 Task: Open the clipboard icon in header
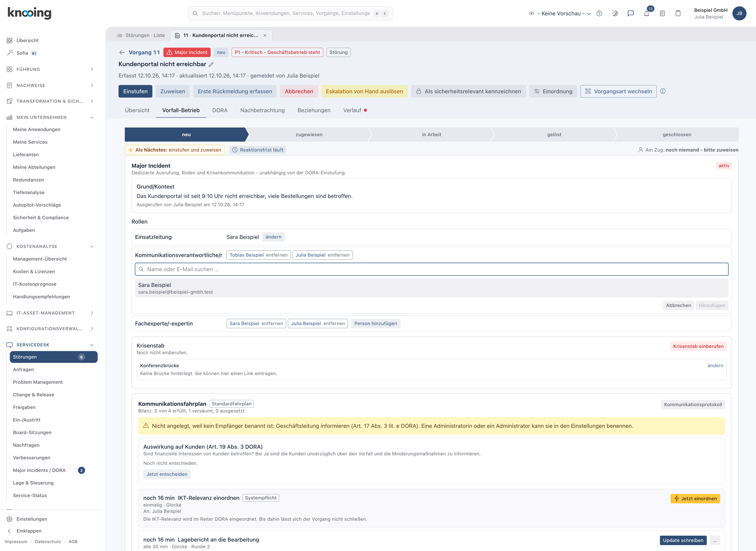(x=678, y=13)
